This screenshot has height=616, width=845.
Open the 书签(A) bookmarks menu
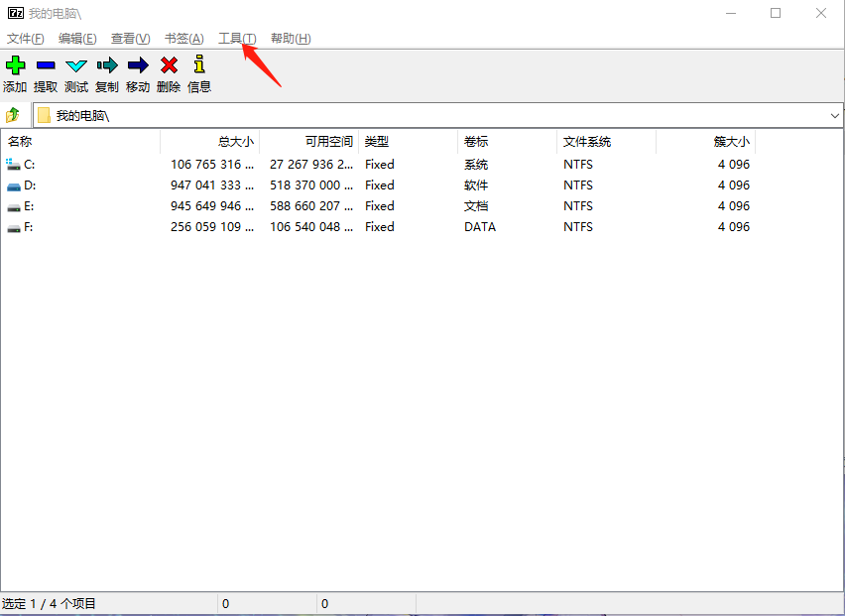pos(183,39)
